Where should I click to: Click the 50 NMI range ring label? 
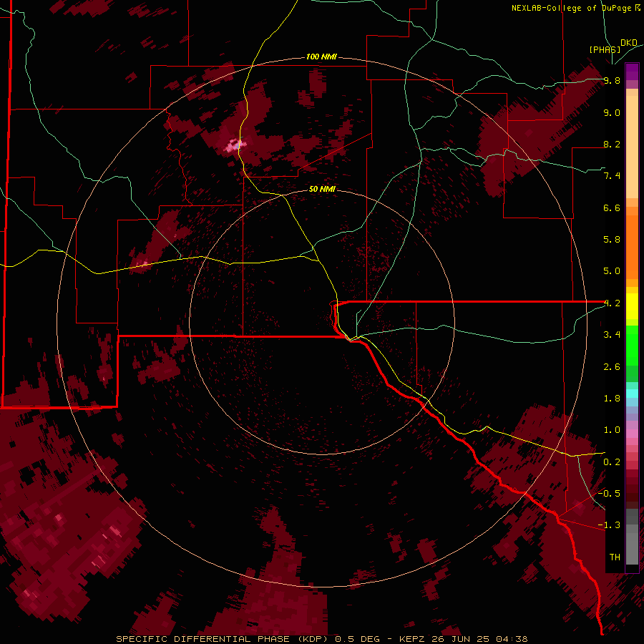pos(322,190)
